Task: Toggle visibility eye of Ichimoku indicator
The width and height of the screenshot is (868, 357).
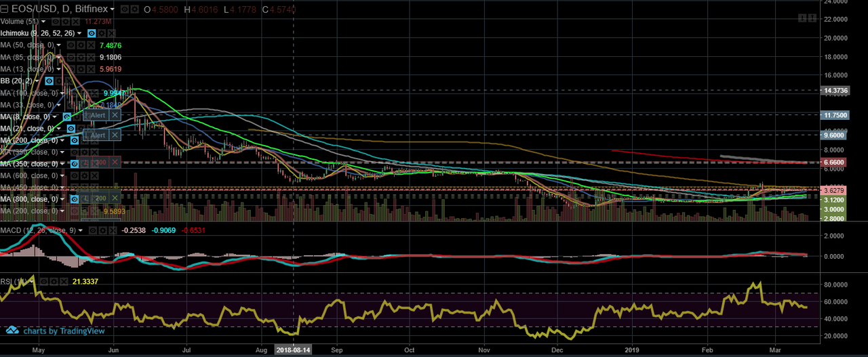Action: pos(92,33)
